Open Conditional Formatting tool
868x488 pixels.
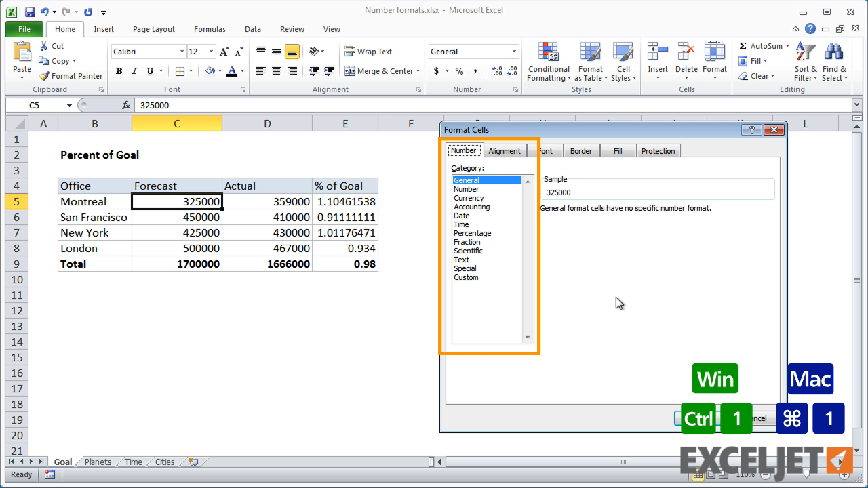549,62
